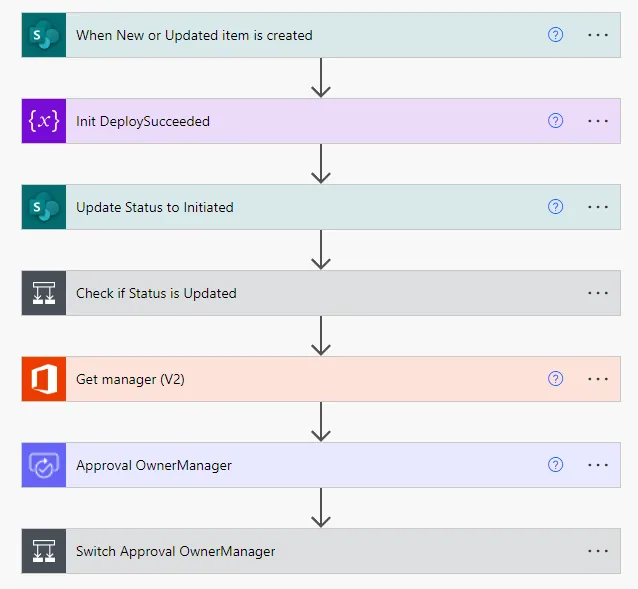
Task: Insert a step below Get manager (V2) via the arrow
Action: [321, 422]
